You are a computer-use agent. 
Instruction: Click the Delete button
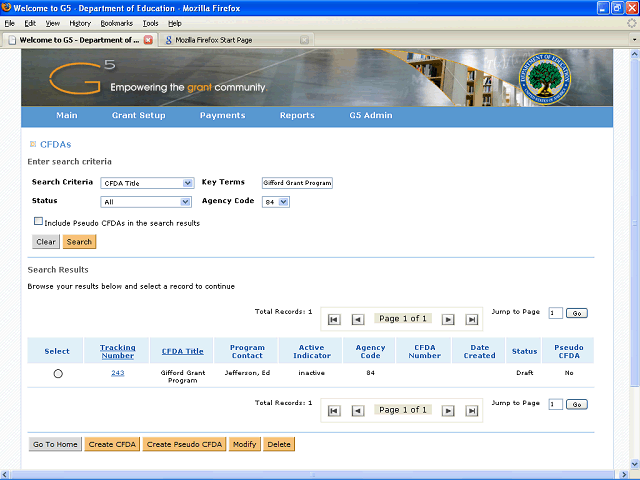tap(279, 444)
